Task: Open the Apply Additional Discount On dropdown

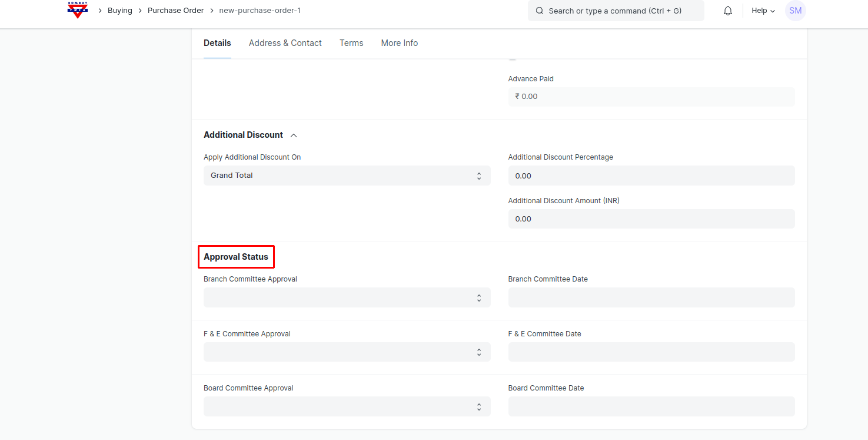Action: [x=347, y=176]
